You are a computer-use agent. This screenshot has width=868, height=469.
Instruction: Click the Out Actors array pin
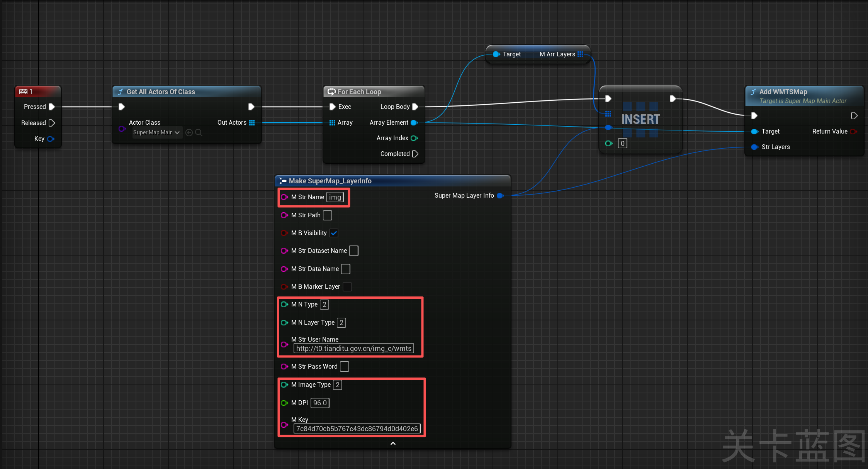click(x=252, y=122)
